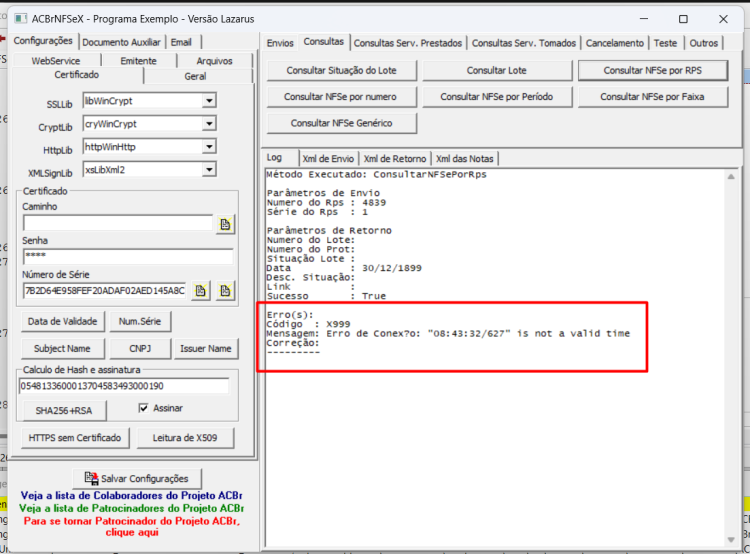Click the 'Sucesso : True' log line
The image size is (750, 554).
[x=326, y=296]
